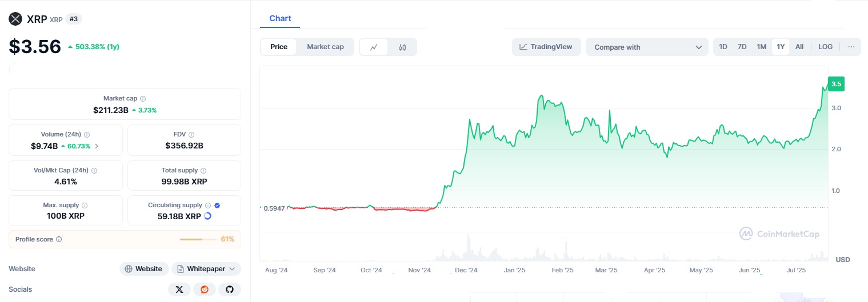Click the more options ellipsis on chart
868x302 pixels.
851,47
